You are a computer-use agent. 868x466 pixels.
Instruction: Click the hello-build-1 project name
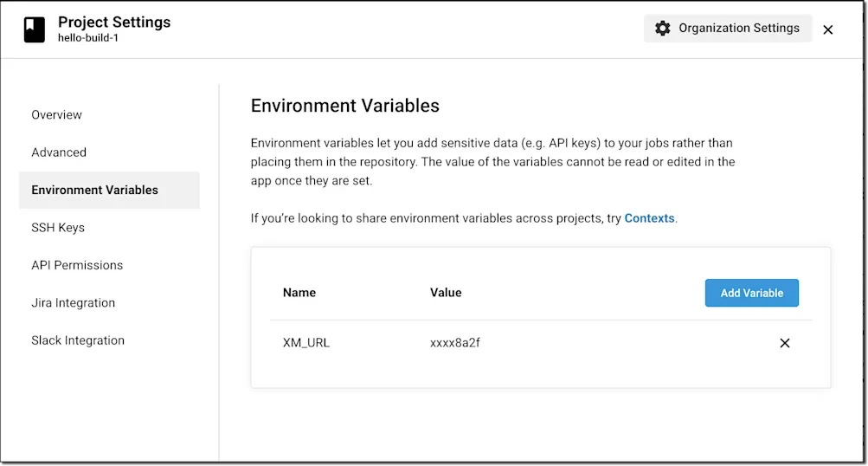pos(88,38)
